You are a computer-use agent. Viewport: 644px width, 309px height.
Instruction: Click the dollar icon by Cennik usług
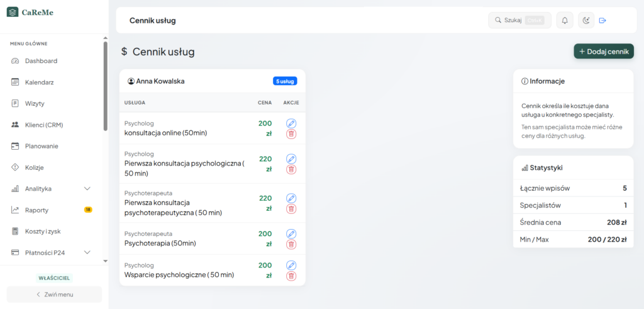[124, 52]
